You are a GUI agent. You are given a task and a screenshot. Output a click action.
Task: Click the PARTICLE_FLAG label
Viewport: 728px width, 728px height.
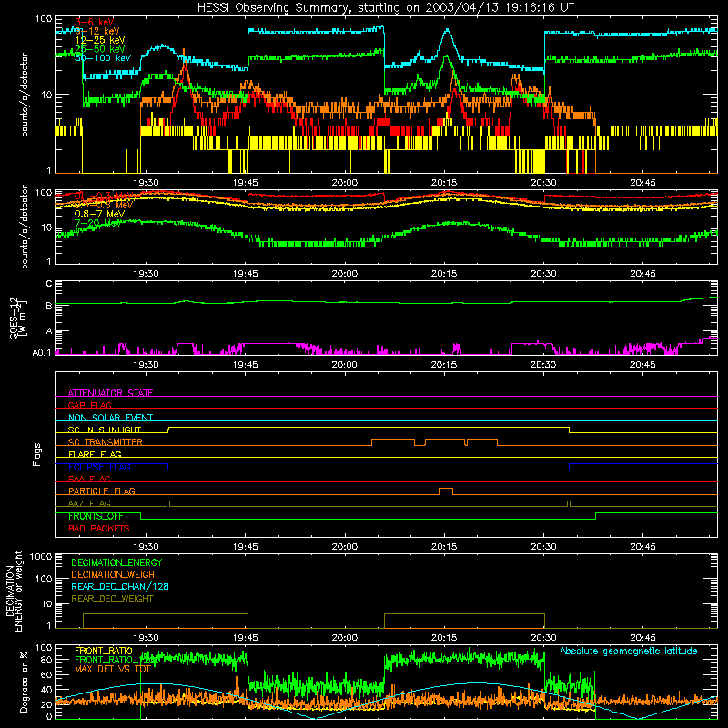tap(102, 490)
